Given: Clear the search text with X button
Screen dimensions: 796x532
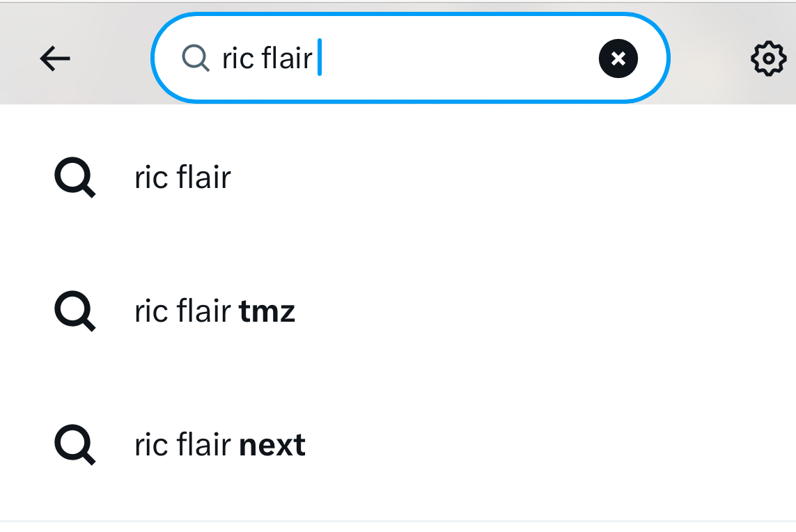Looking at the screenshot, I should (618, 58).
